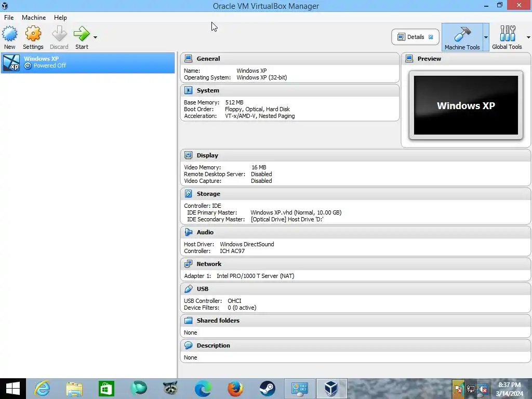
Task: Click the VirtualBox title bar app icon
Action: coord(5,6)
